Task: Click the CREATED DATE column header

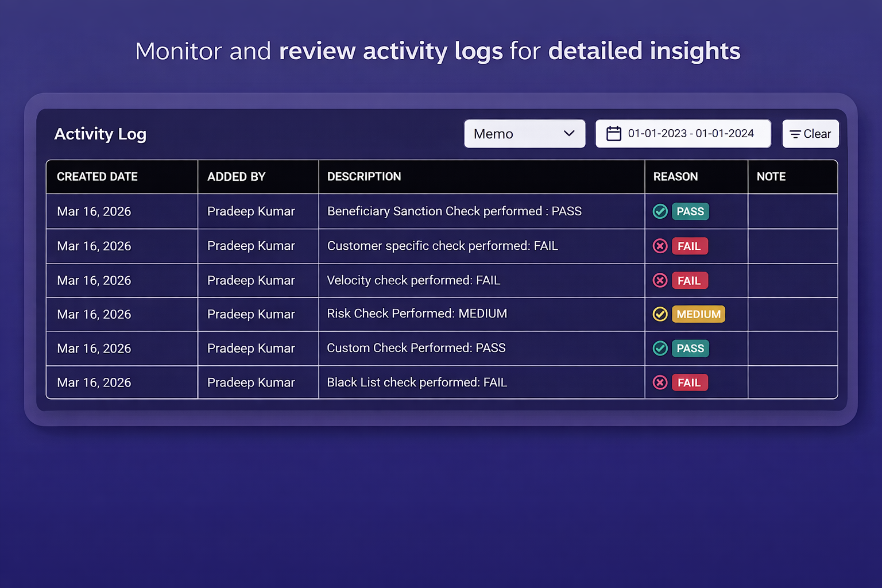Action: (97, 176)
